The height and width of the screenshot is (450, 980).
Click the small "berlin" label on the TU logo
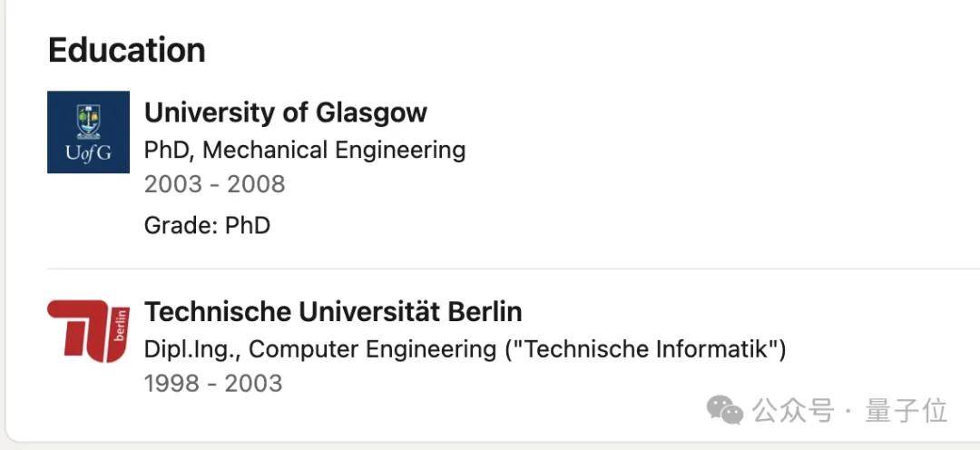click(121, 323)
